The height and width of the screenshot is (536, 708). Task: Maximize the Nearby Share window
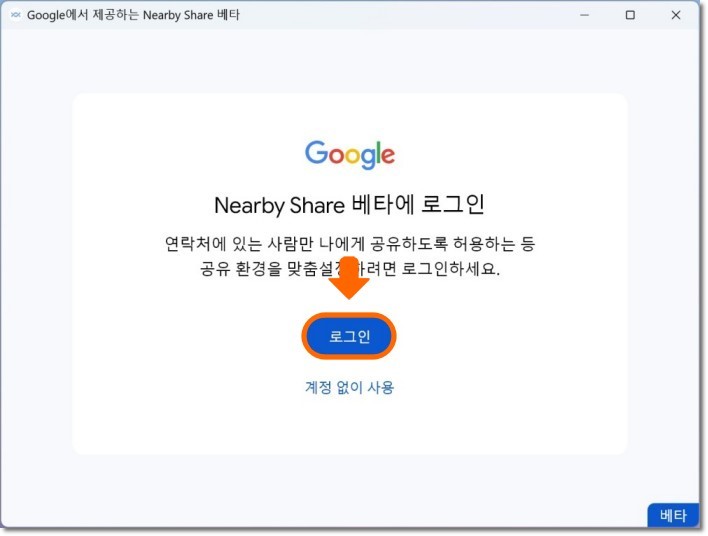click(630, 15)
